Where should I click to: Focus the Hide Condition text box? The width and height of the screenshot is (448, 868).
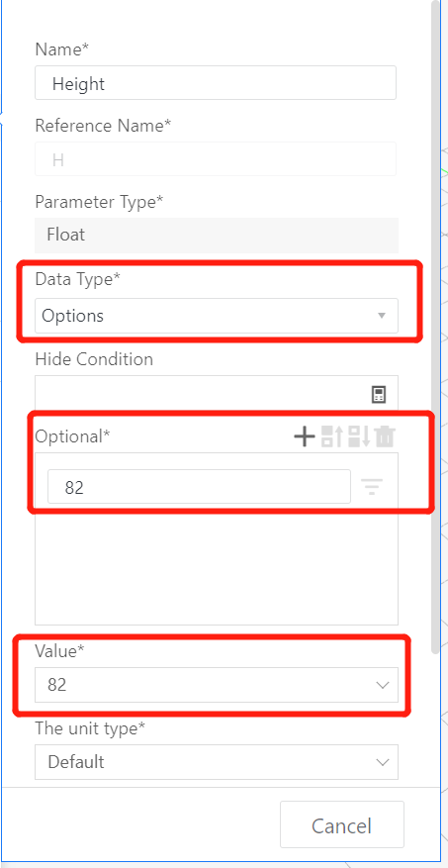pyautogui.click(x=217, y=395)
